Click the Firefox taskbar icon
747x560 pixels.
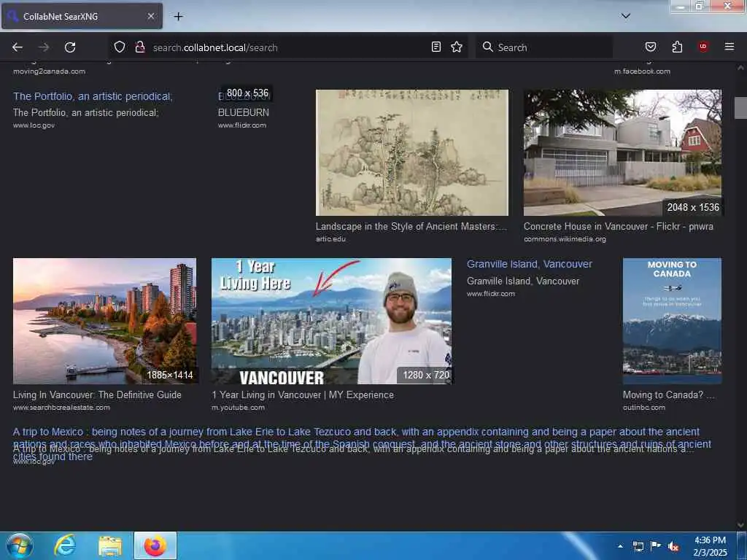155,545
